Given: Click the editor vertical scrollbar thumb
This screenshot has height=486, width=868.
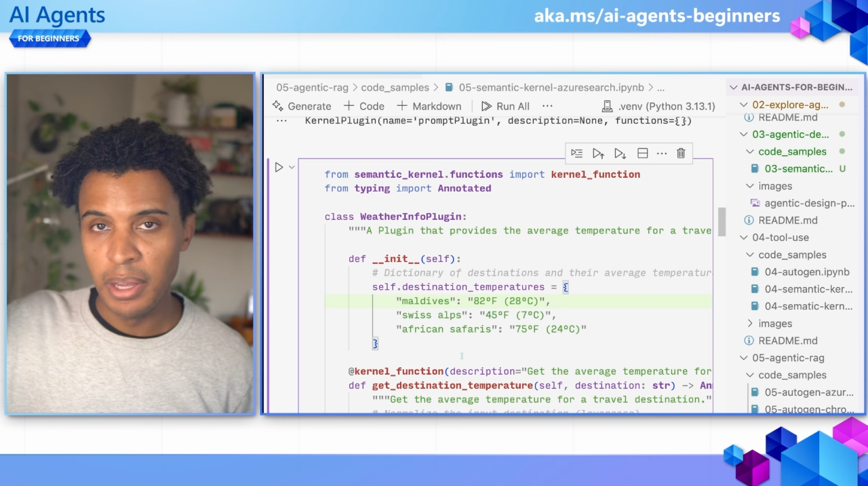Looking at the screenshot, I should (x=722, y=222).
